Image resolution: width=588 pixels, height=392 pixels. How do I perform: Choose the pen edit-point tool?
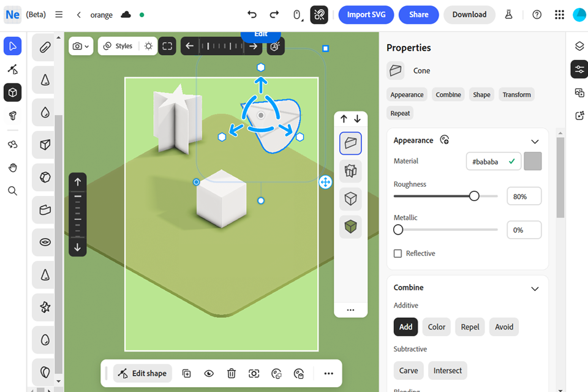click(x=12, y=69)
